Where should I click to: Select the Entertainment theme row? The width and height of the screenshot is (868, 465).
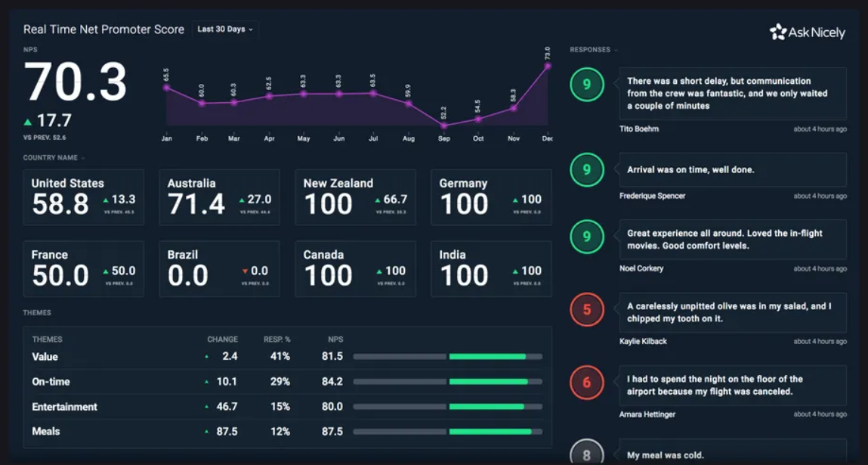tap(287, 406)
